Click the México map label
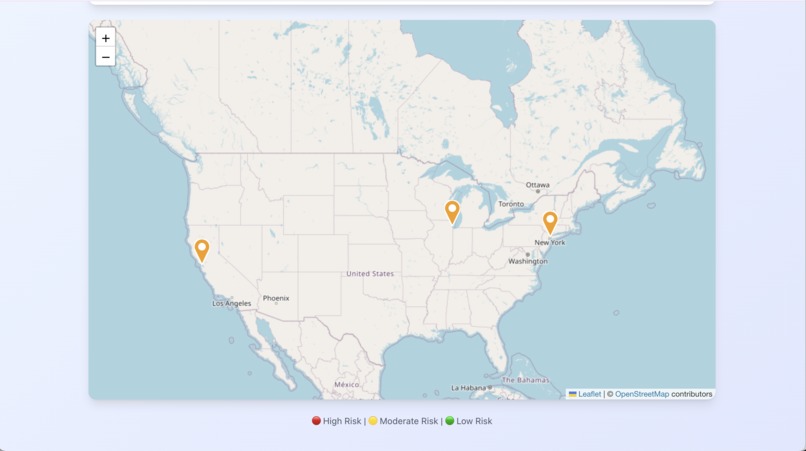 point(346,384)
